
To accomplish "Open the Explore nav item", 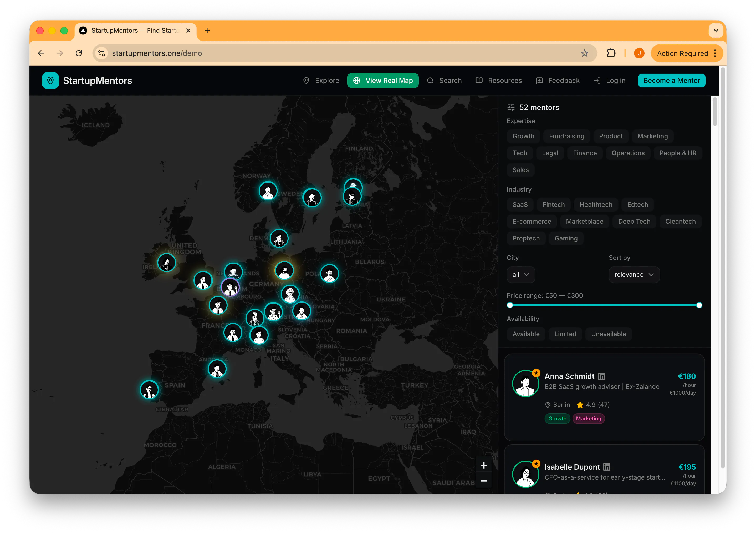I will coord(321,81).
